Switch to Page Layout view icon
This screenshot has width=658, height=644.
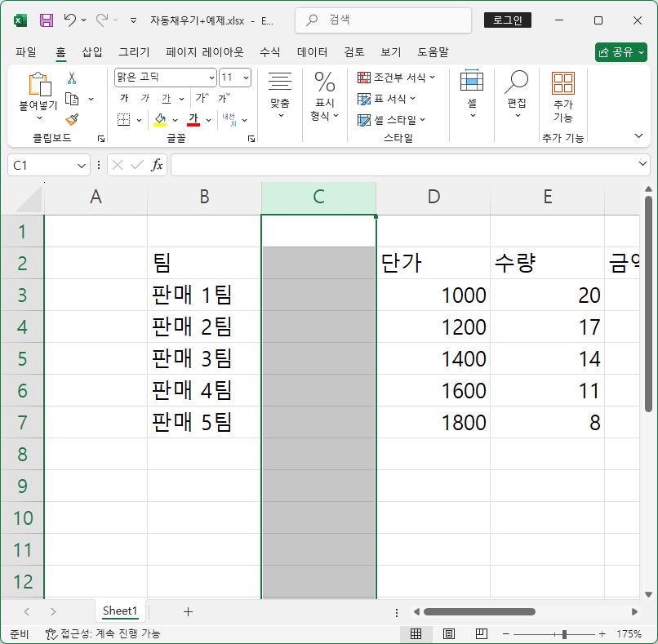448,633
